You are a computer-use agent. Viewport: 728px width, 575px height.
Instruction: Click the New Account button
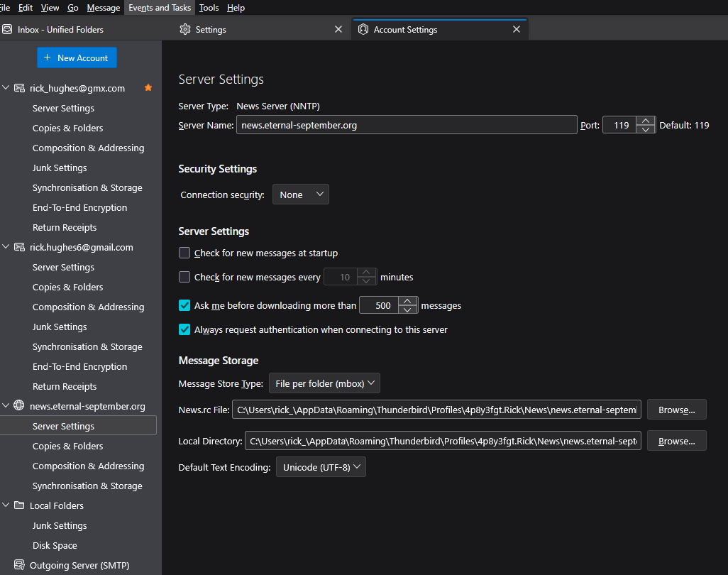pos(77,57)
